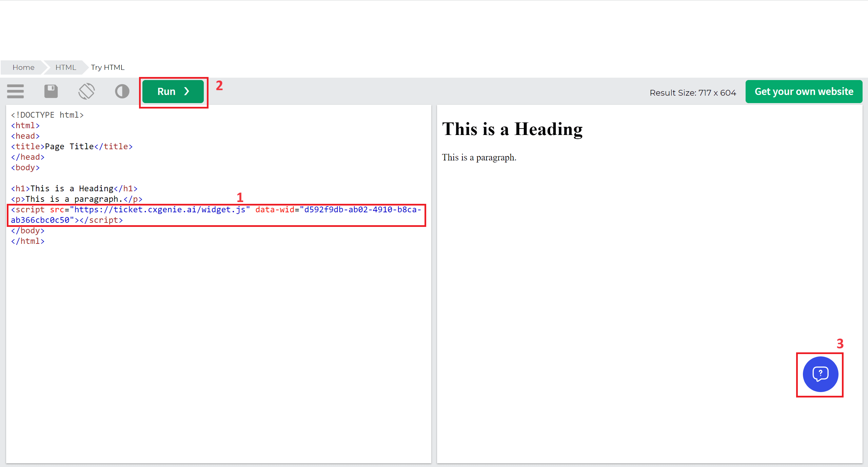Click the rendered 'This is a paragraph.' text
Viewport: 868px width, 467px height.
tap(479, 157)
